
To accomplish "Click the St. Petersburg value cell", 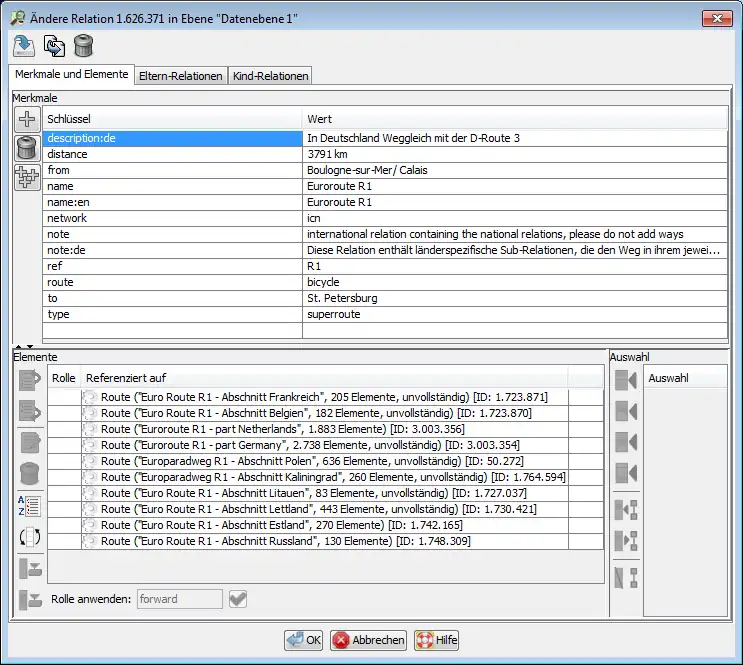I will [x=513, y=298].
